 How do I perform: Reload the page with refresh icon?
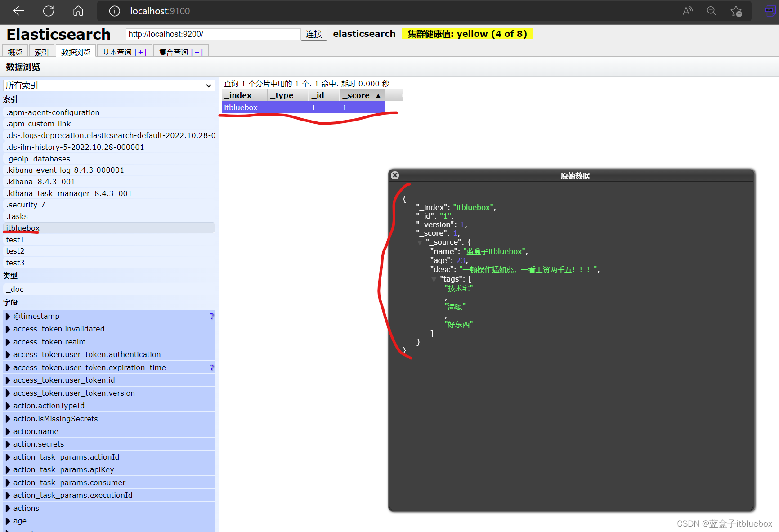(x=49, y=11)
